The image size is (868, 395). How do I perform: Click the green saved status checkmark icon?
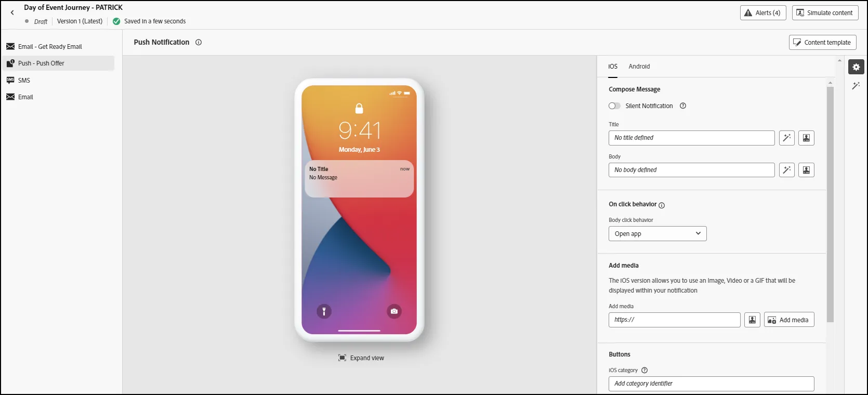click(x=116, y=21)
